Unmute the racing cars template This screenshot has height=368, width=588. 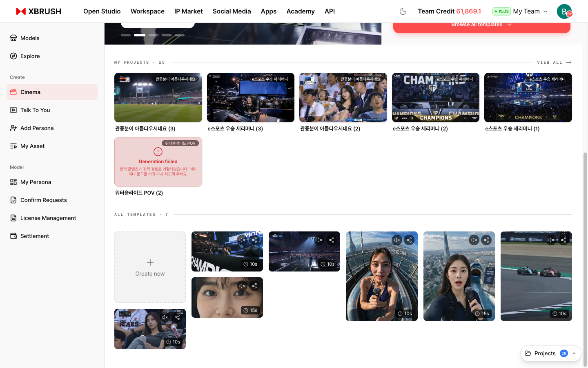point(551,240)
